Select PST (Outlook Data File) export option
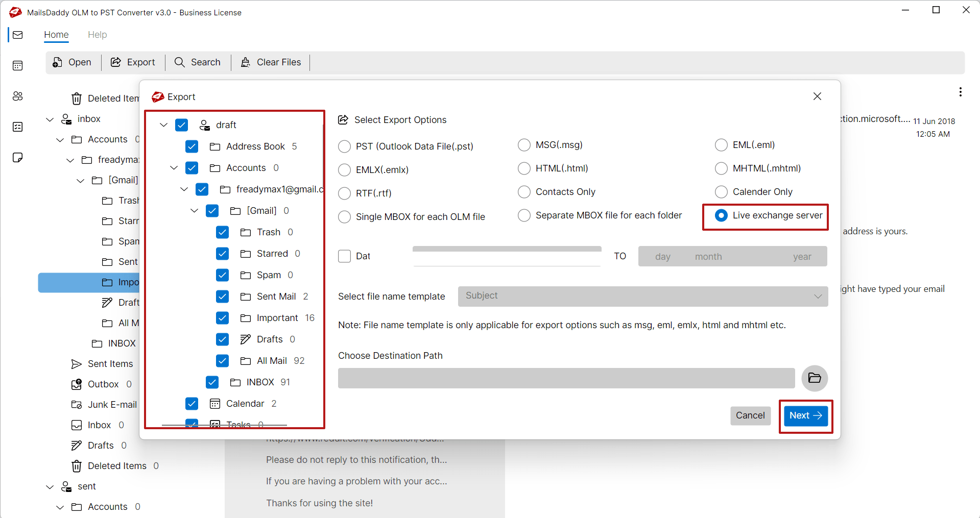The image size is (980, 518). tap(345, 146)
